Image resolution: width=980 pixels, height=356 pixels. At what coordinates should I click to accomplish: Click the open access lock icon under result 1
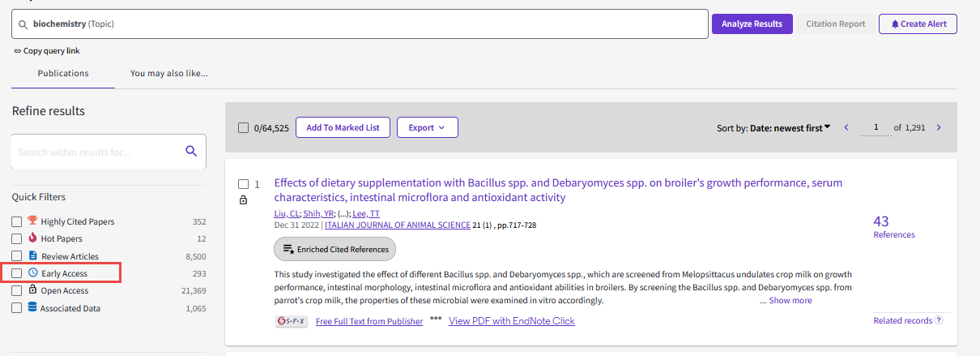pyautogui.click(x=243, y=200)
